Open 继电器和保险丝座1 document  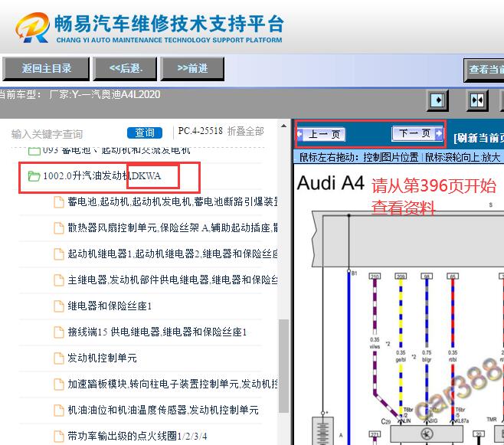[x=110, y=306]
